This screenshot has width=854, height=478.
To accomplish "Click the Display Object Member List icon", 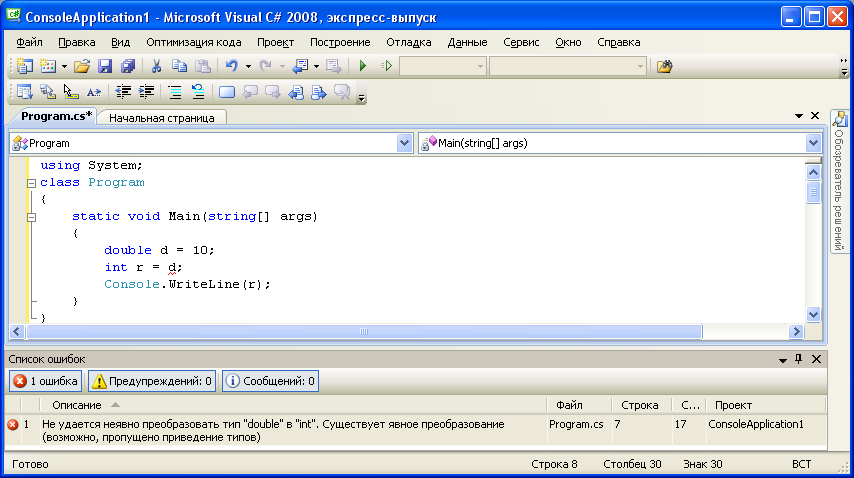I will [25, 92].
